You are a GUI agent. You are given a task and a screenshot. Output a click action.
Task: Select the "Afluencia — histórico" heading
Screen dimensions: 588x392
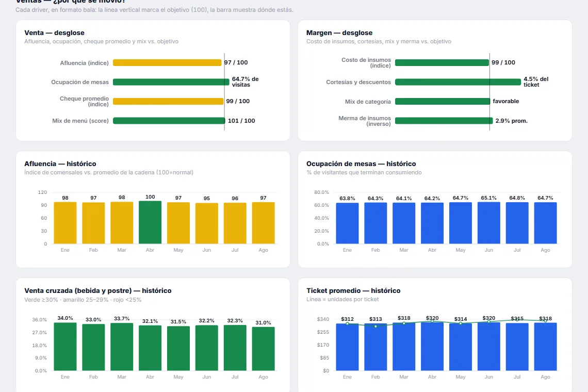tap(60, 164)
